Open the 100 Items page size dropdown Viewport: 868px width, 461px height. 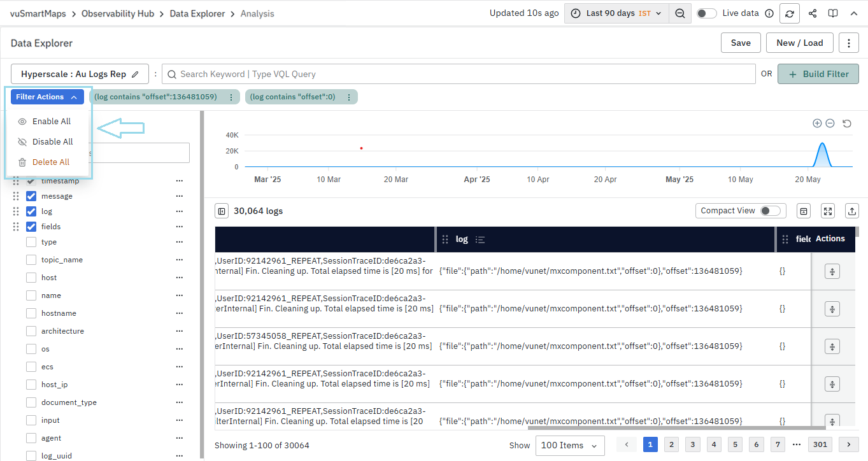pos(570,446)
